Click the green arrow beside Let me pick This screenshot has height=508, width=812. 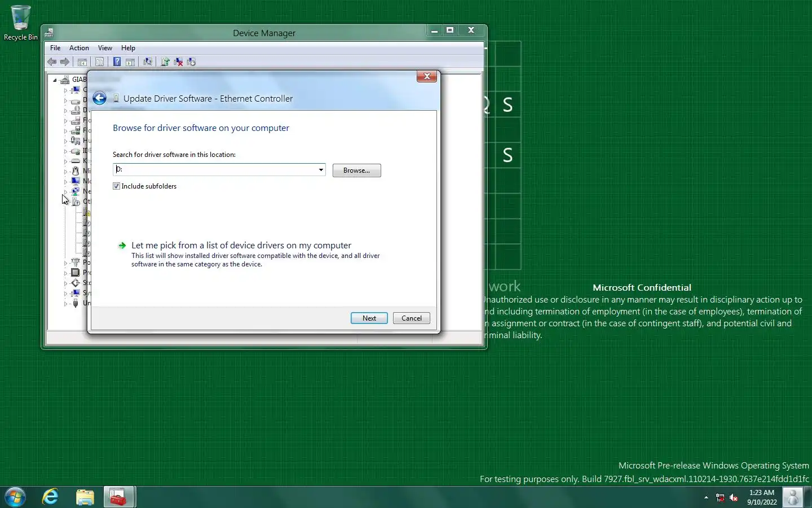122,246
